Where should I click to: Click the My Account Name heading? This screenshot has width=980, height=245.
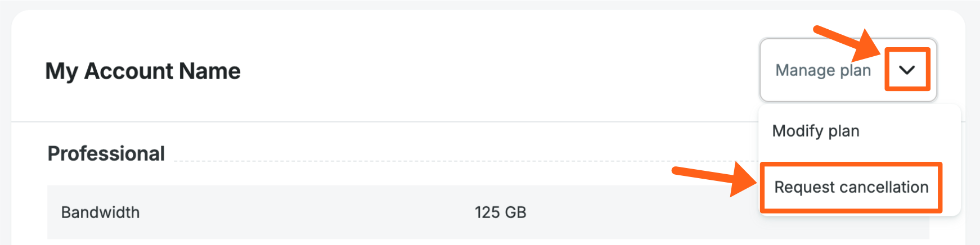[x=143, y=71]
